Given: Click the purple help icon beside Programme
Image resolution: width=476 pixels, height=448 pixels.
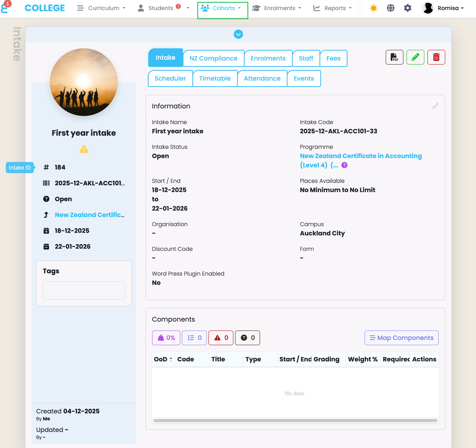Looking at the screenshot, I should coord(344,165).
